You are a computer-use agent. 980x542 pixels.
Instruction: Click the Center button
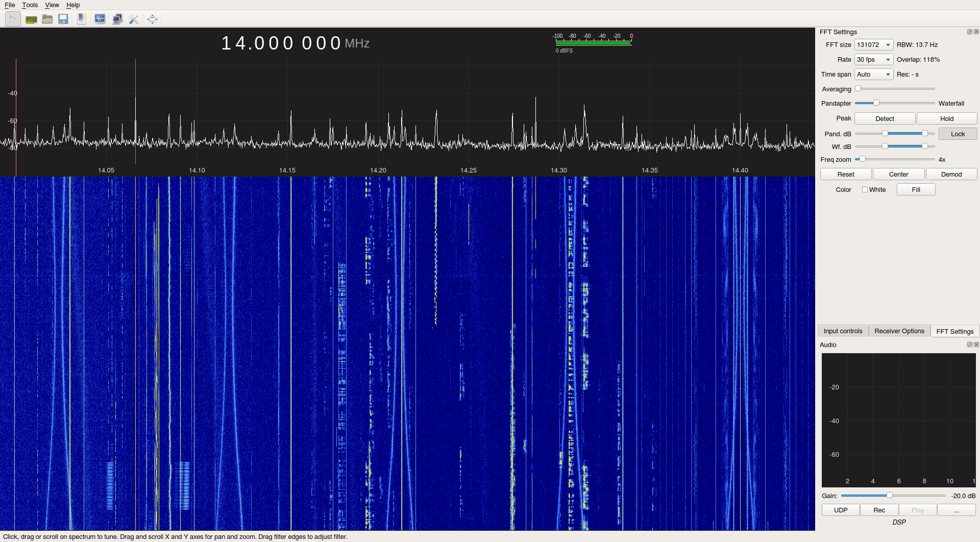(x=898, y=175)
